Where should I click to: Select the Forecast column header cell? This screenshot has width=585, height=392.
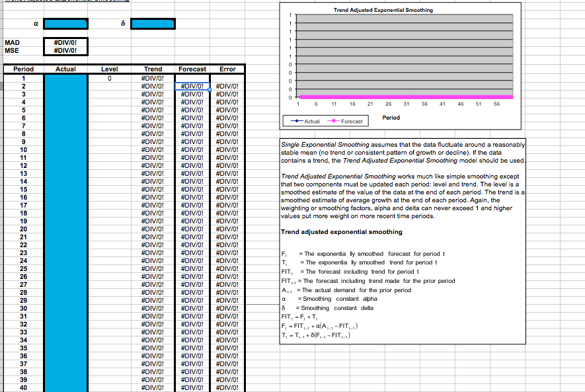(192, 69)
